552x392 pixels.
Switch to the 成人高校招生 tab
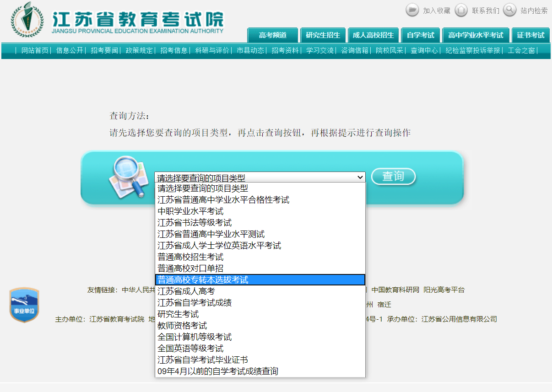[373, 35]
